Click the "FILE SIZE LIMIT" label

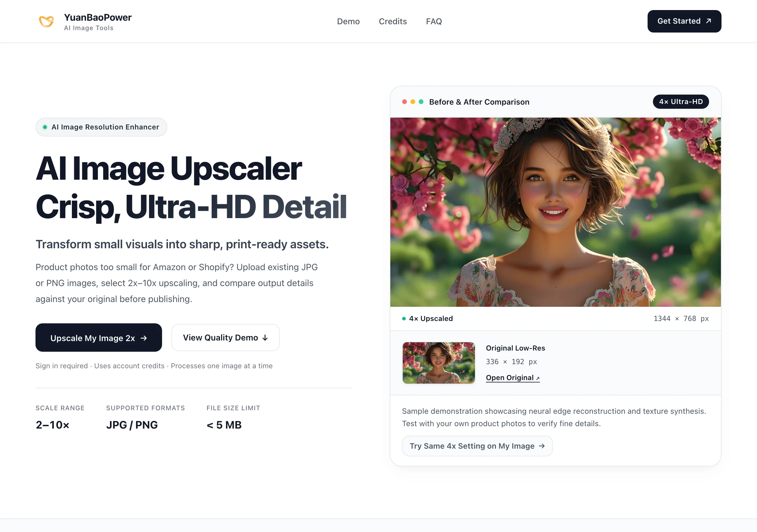[x=233, y=408]
